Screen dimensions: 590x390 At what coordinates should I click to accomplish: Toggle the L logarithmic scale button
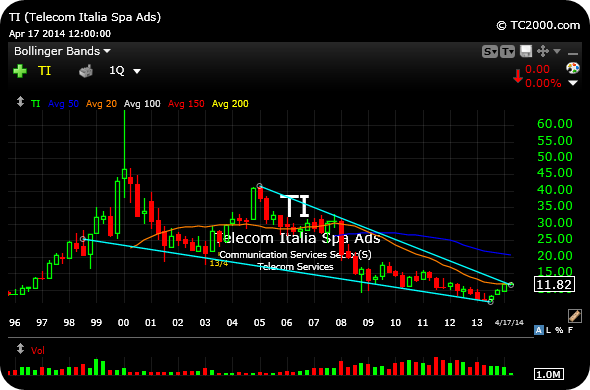click(x=549, y=330)
